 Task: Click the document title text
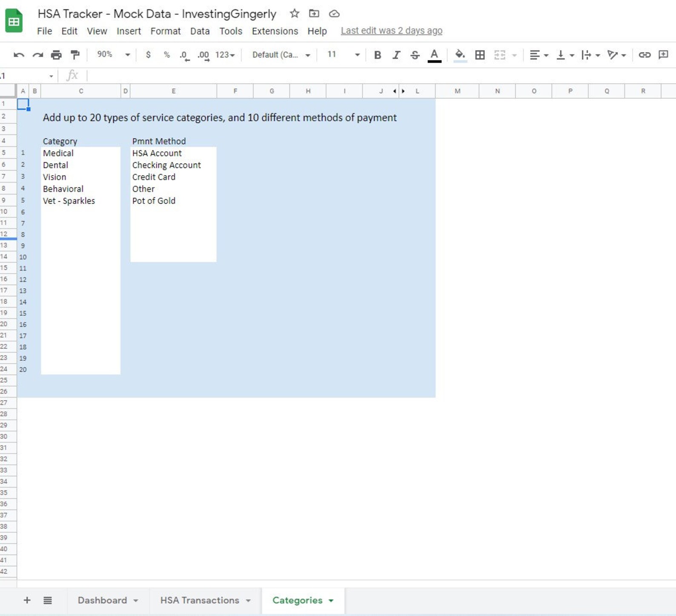tap(157, 14)
